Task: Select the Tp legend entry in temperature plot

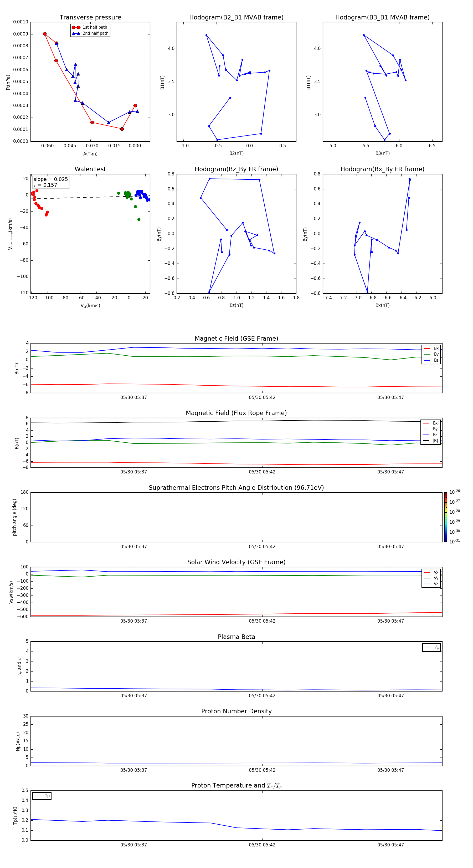Action: 42,796
